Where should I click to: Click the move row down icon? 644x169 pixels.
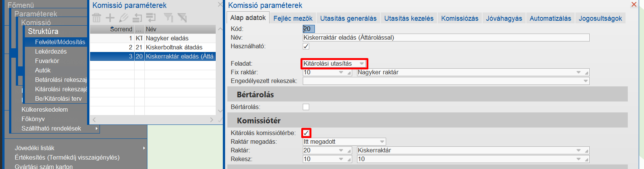[151, 18]
